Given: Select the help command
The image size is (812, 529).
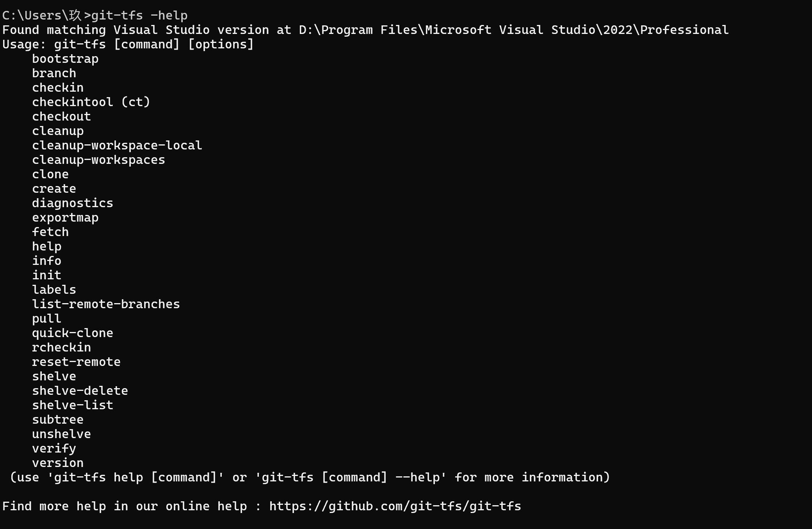Looking at the screenshot, I should [47, 245].
